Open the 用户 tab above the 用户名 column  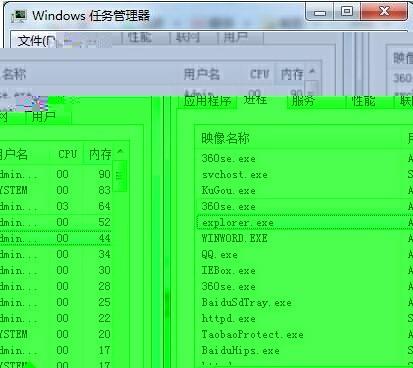(x=43, y=117)
